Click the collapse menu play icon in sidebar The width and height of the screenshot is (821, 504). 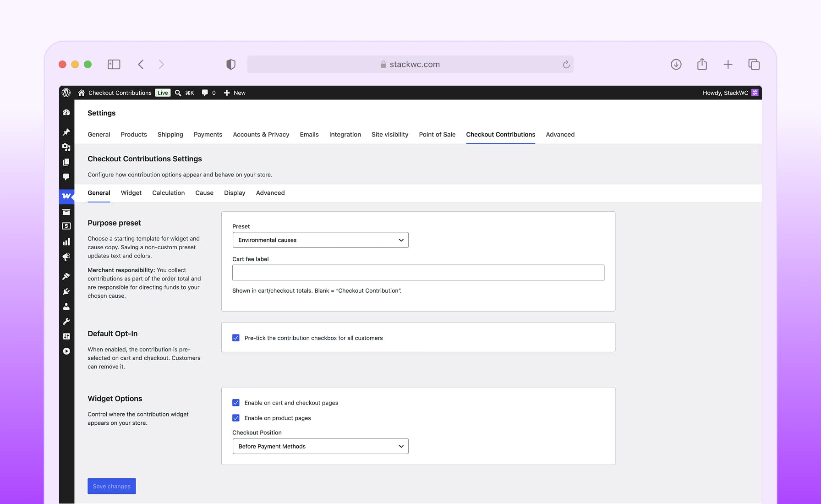(x=66, y=351)
